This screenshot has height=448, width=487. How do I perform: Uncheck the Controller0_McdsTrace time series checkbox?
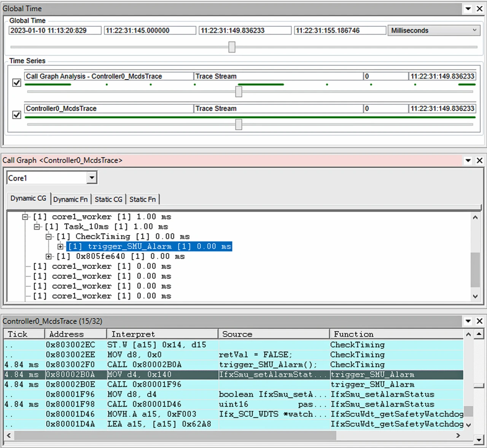click(17, 114)
